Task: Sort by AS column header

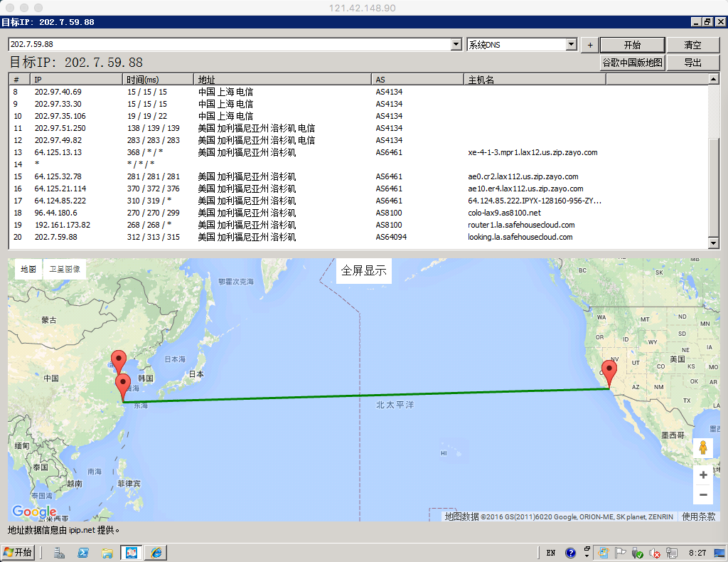Action: [x=418, y=80]
